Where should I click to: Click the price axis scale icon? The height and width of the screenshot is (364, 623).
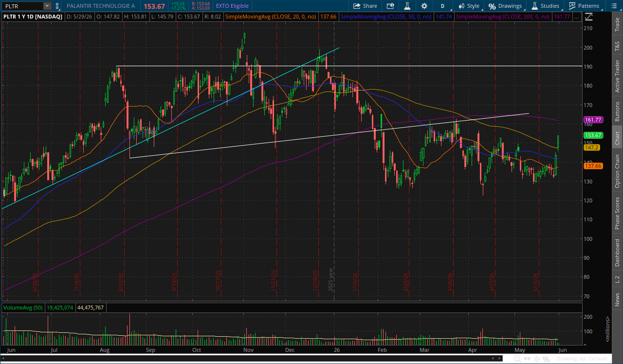589,17
